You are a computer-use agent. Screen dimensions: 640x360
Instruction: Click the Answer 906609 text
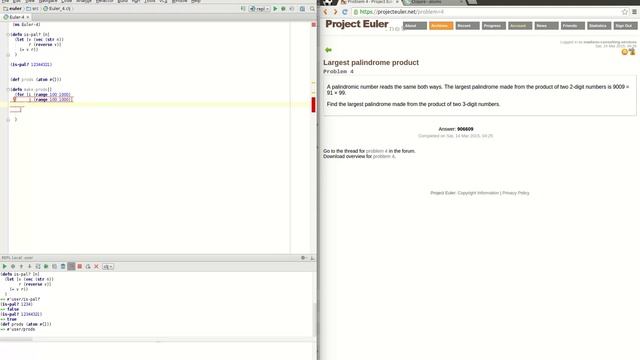tap(456, 129)
